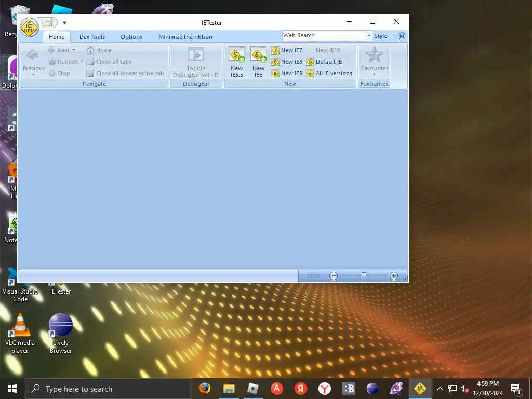
Task: Open Roblox from the taskbar
Action: click(253, 389)
